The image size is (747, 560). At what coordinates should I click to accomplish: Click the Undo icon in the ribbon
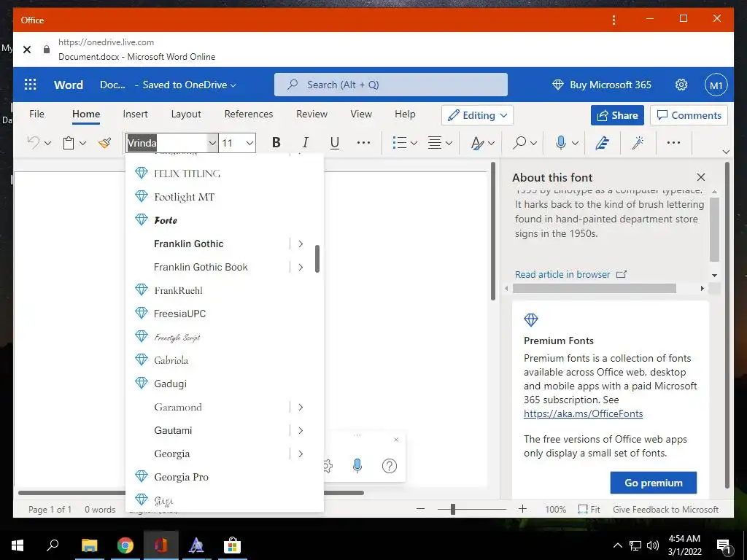(34, 142)
